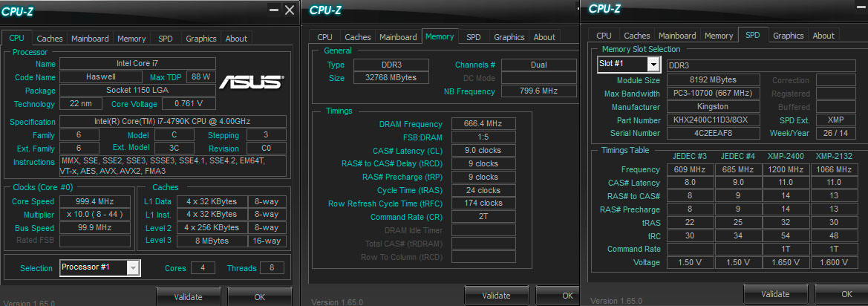The width and height of the screenshot is (868, 306).
Task: Click the processor Name field Intel Core i7
Action: tap(137, 64)
